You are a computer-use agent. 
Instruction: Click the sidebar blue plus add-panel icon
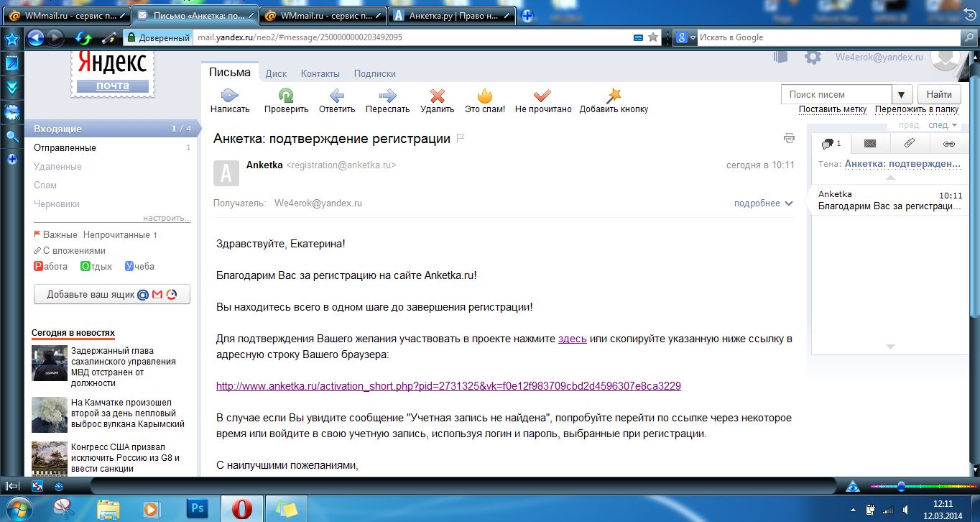click(x=11, y=159)
